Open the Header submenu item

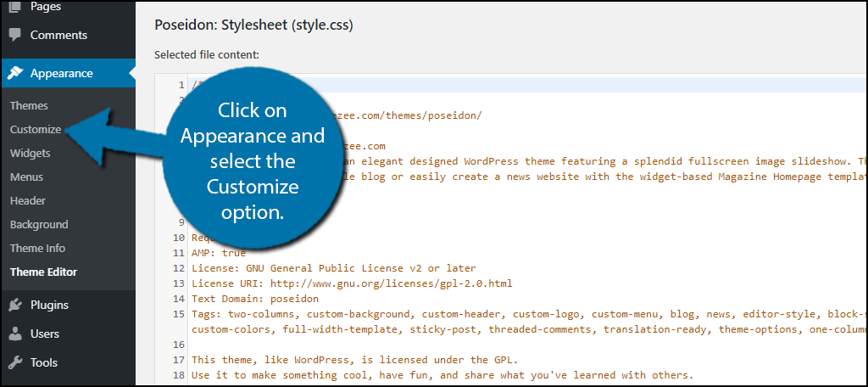click(x=28, y=200)
